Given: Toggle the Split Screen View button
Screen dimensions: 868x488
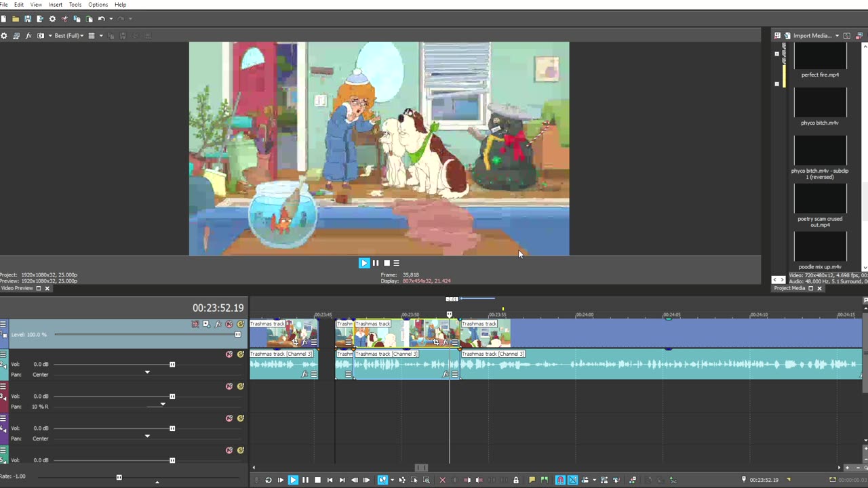Looking at the screenshot, I should (x=41, y=36).
